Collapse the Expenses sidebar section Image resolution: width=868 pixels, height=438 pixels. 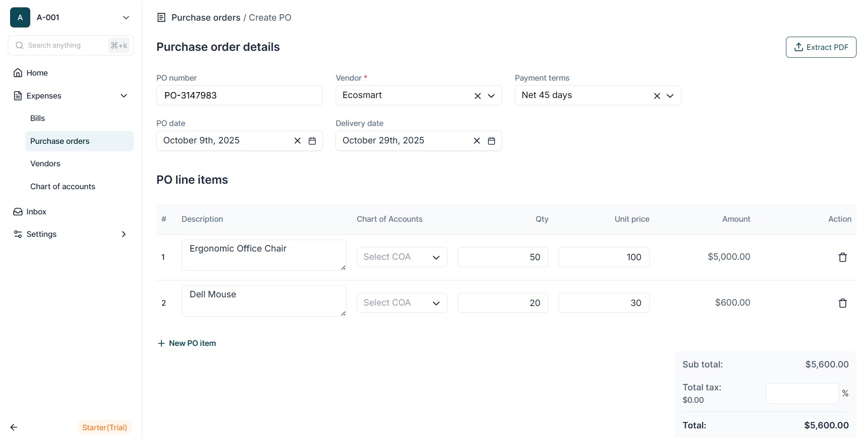click(123, 96)
